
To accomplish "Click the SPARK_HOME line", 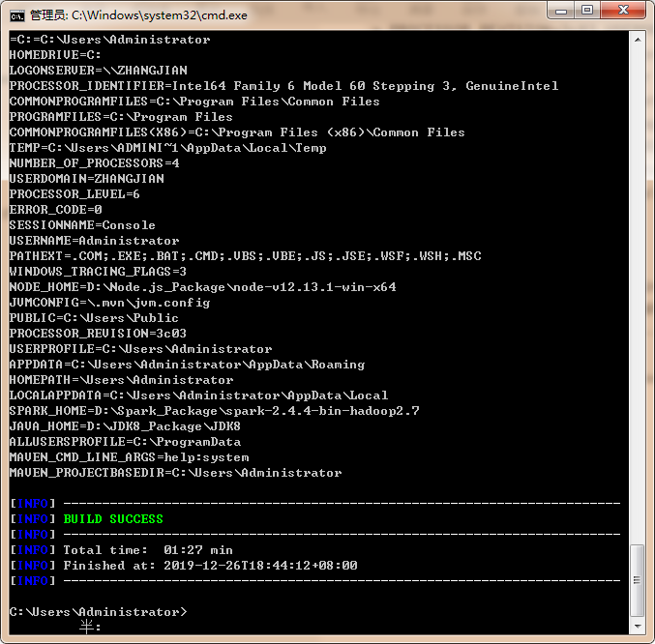I will [x=214, y=410].
